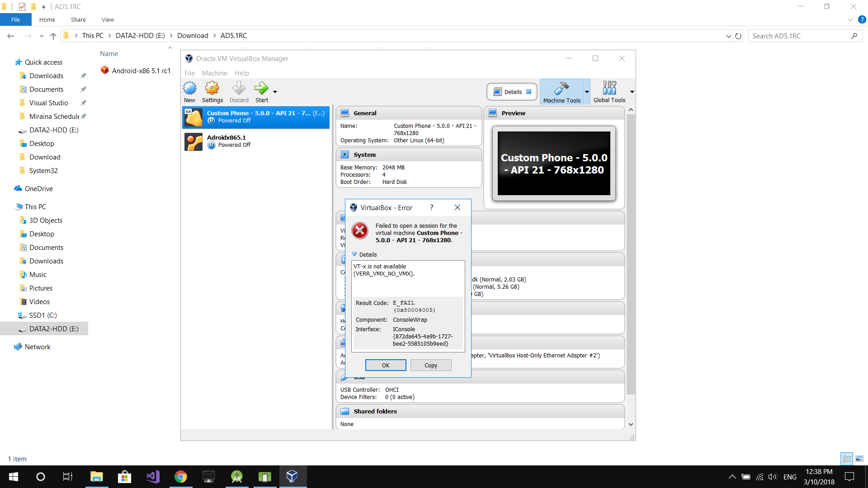868x488 pixels.
Task: Open VM Settings gear icon
Action: coord(212,92)
